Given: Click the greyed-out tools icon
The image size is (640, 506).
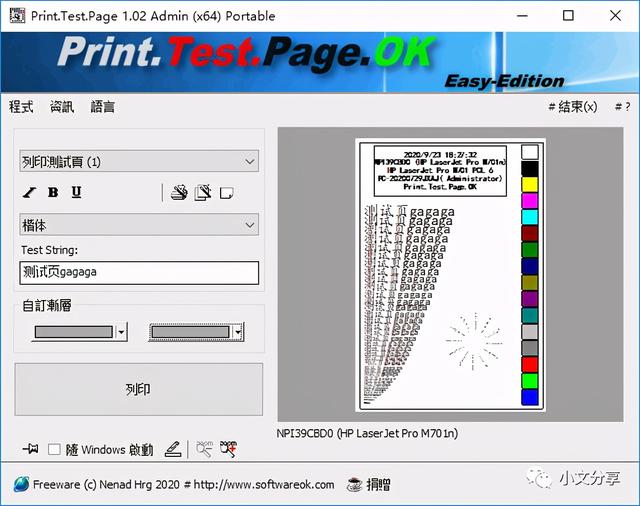Looking at the screenshot, I should (204, 449).
